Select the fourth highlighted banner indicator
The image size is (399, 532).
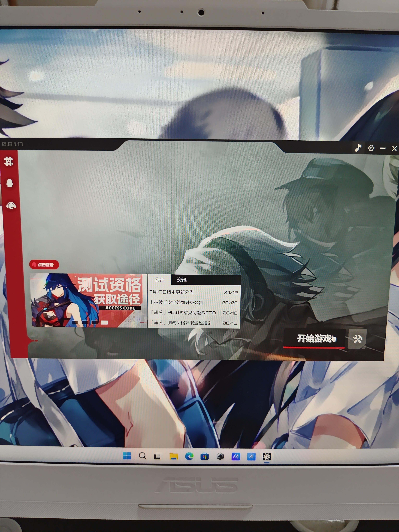pos(104,322)
